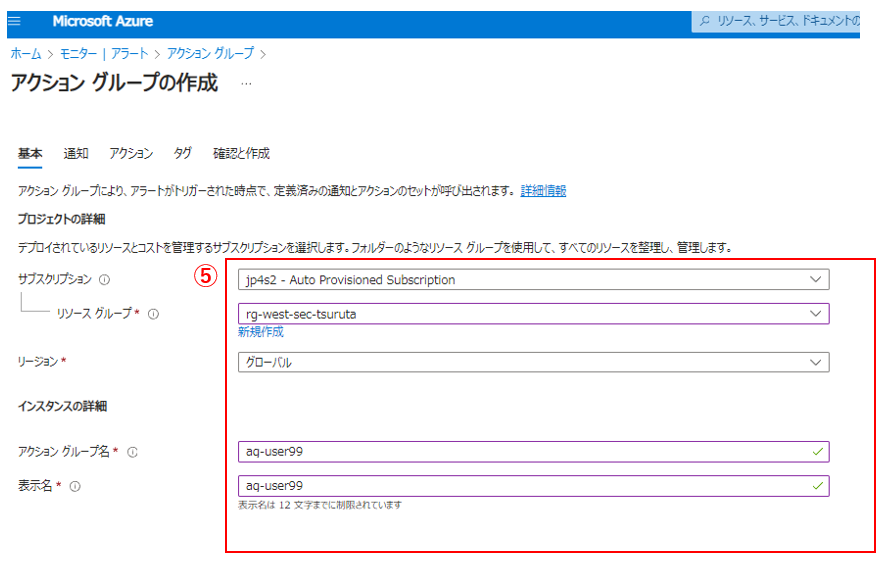Click 新規作成 under resource group

(261, 332)
